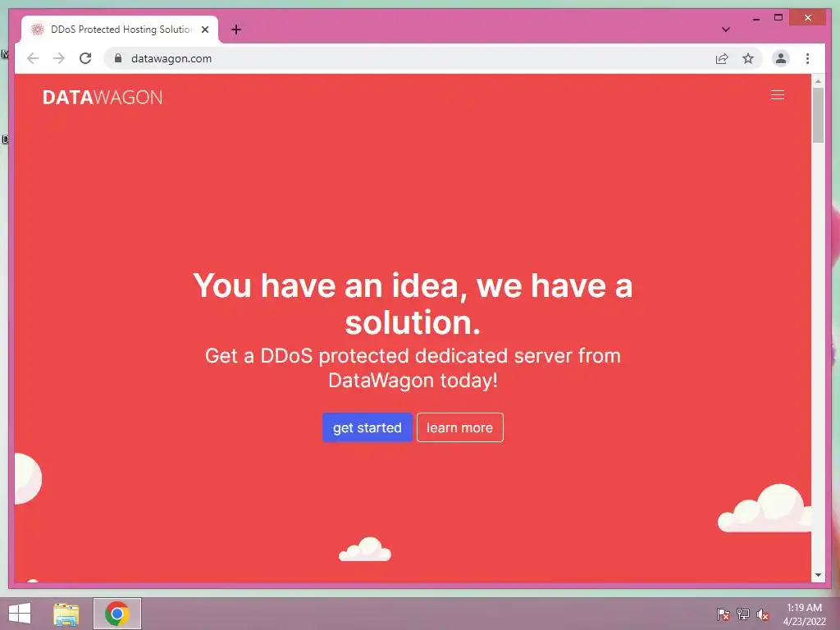Click the get started button
Image resolution: width=840 pixels, height=630 pixels.
coord(367,427)
